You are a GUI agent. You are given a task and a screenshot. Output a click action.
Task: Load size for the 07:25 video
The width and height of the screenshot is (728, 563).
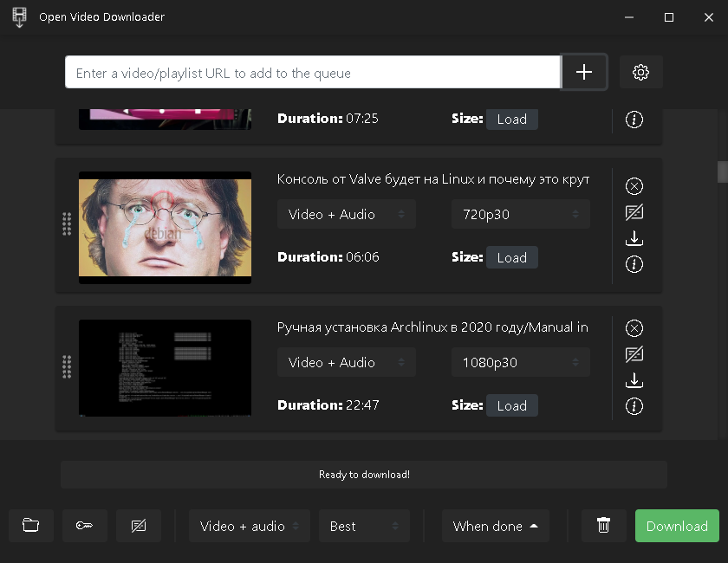(512, 120)
